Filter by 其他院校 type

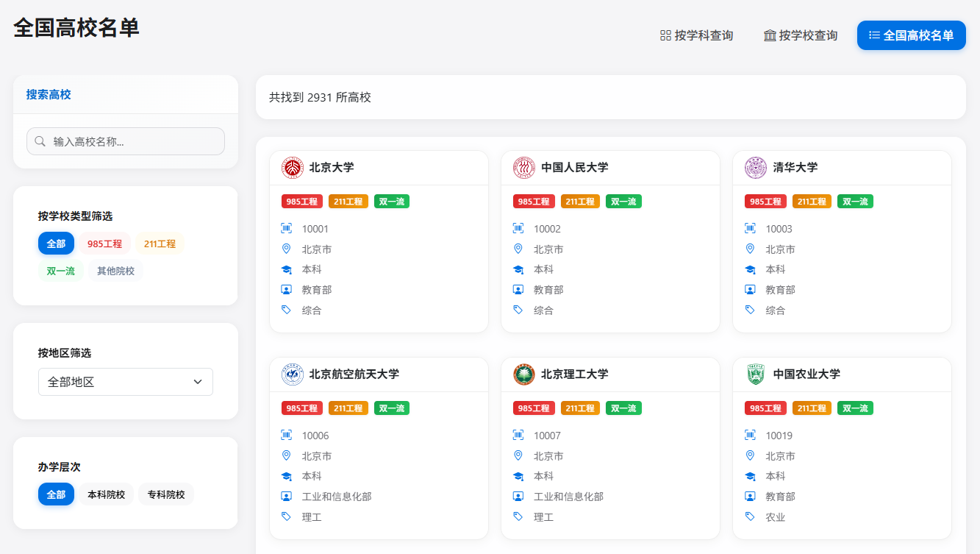[x=116, y=271]
